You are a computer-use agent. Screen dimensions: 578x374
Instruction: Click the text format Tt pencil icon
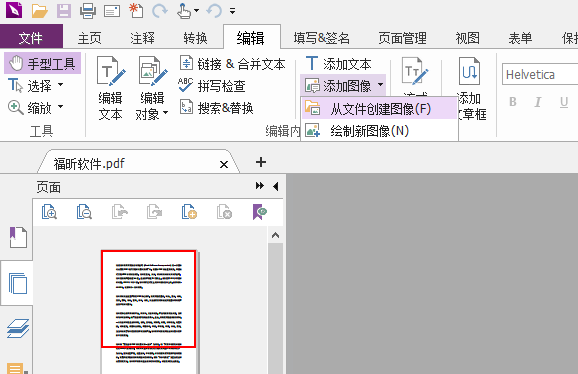click(x=415, y=72)
